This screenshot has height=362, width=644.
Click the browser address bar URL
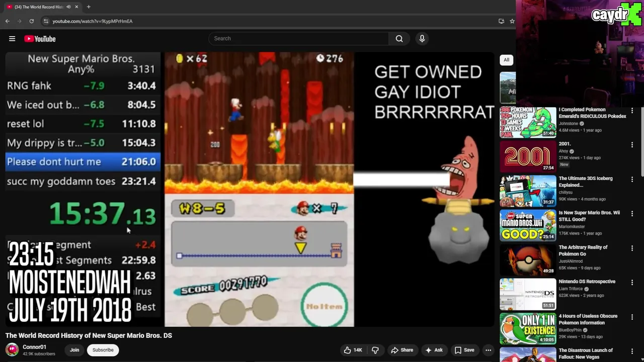pos(93,21)
